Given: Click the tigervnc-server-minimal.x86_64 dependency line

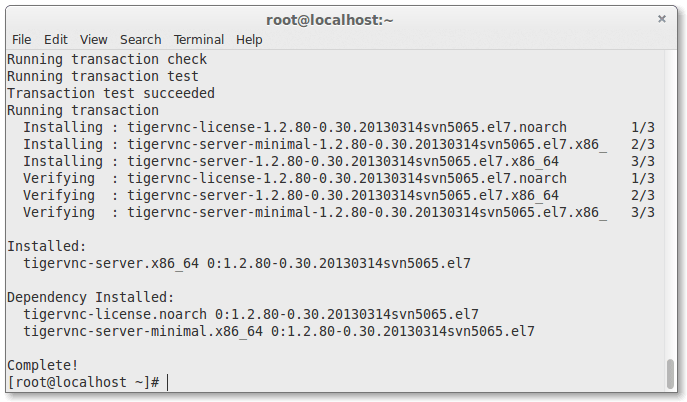Looking at the screenshot, I should coord(278,331).
